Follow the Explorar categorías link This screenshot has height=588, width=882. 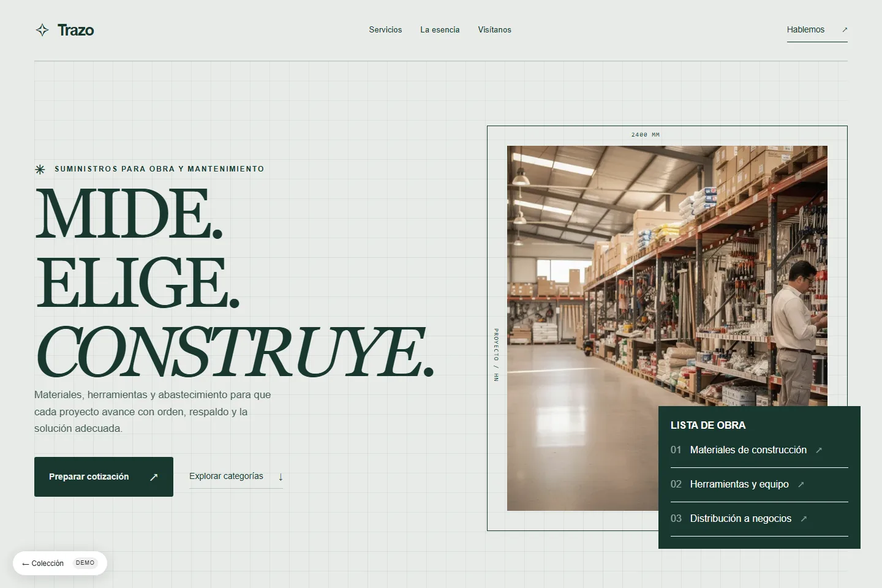[x=236, y=477]
